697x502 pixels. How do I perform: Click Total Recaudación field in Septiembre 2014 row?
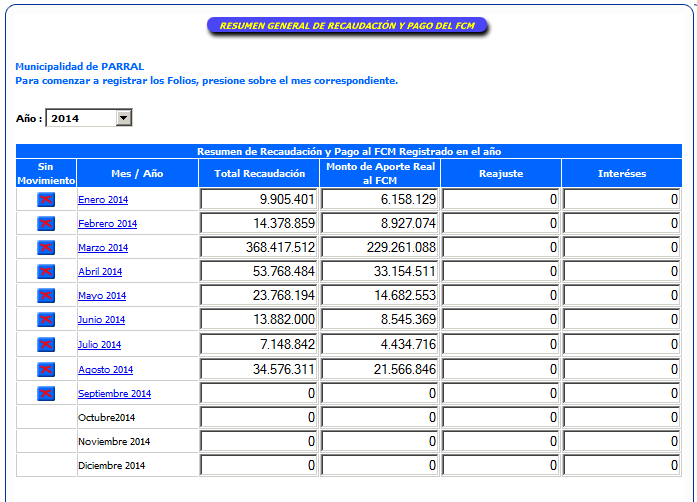click(259, 393)
